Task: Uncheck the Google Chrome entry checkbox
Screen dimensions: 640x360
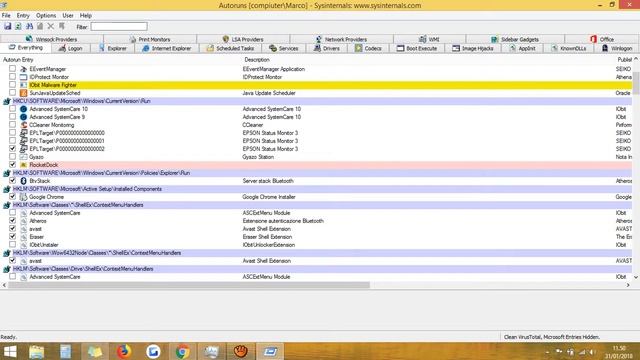Action: pos(13,196)
